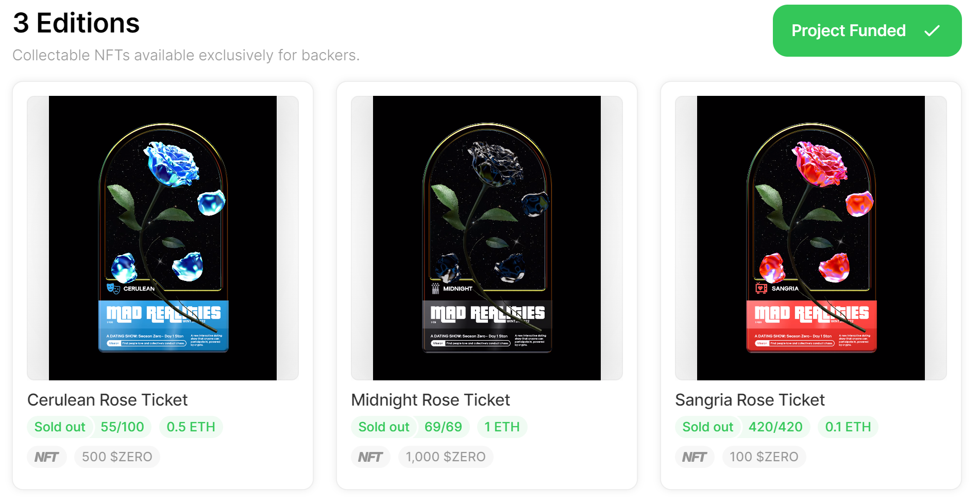Click the 0.5 ETH price tag
The image size is (980, 503).
click(x=191, y=427)
